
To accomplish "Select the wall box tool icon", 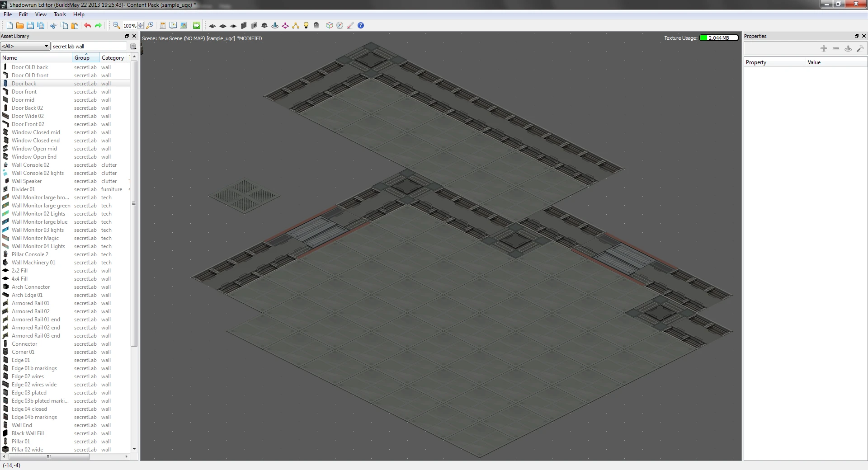I will tap(244, 26).
